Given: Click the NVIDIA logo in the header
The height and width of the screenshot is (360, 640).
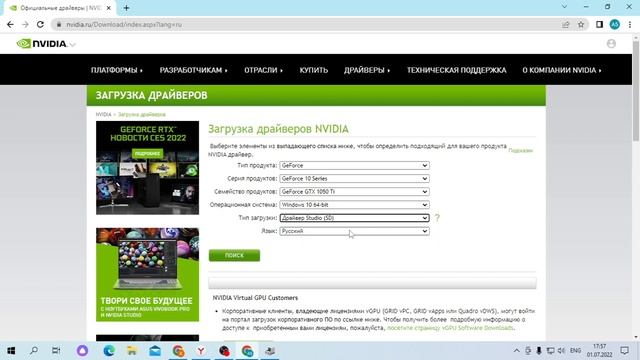Looking at the screenshot, I should [42, 44].
